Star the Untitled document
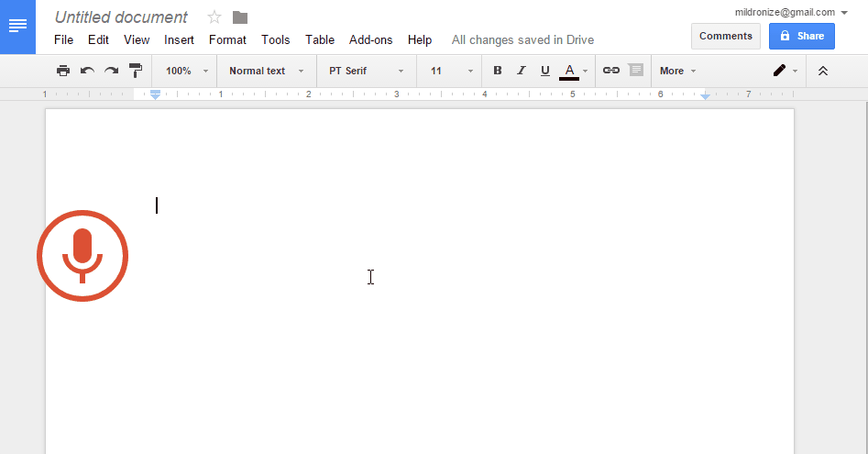Image resolution: width=868 pixels, height=454 pixels. click(214, 17)
